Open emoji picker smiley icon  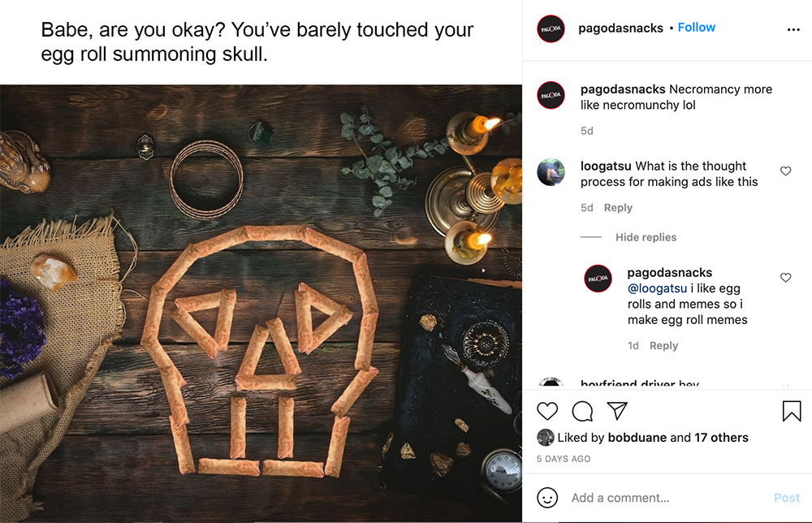[547, 498]
